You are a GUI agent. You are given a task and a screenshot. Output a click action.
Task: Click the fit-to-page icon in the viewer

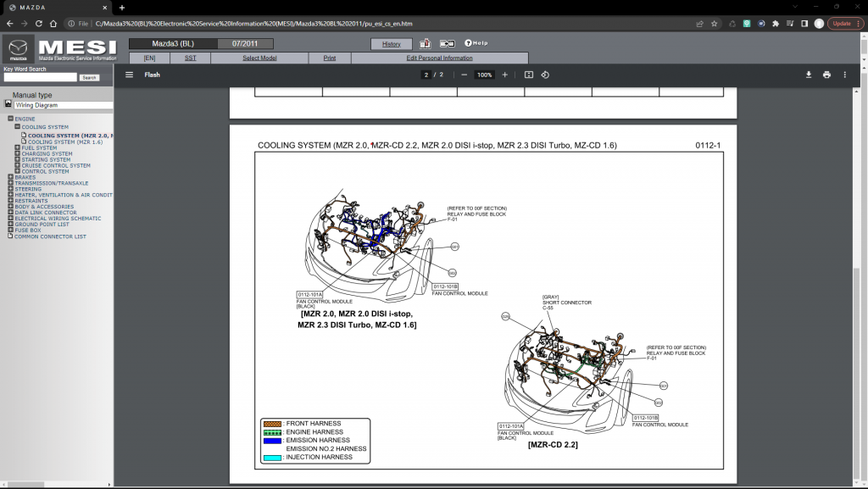pyautogui.click(x=526, y=75)
